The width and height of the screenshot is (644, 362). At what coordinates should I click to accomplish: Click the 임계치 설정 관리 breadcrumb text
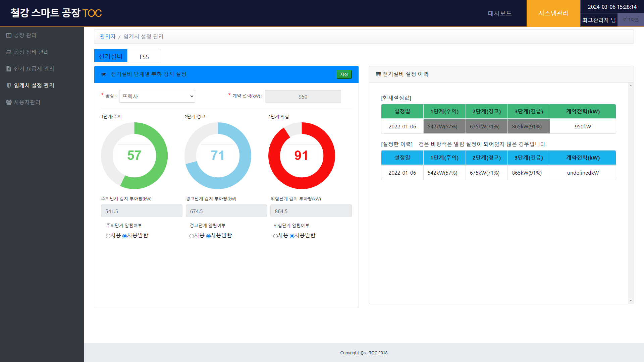pyautogui.click(x=144, y=37)
